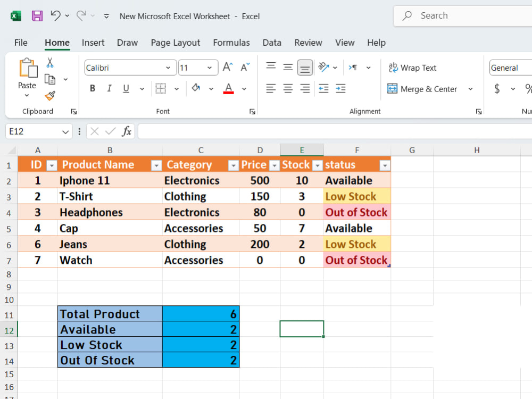Activate the Format Painter brush

[50, 96]
